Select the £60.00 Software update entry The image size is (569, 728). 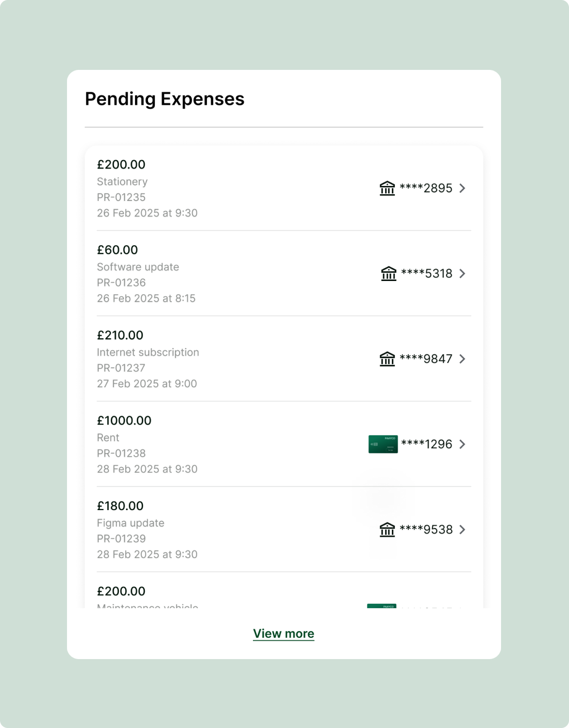tap(284, 273)
